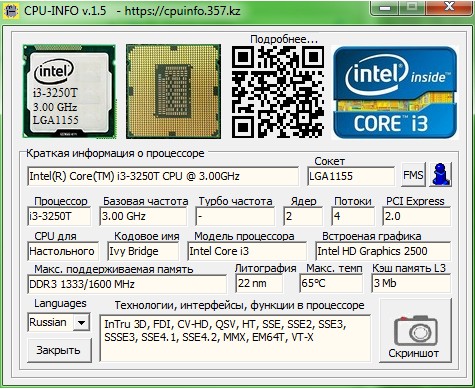475x389 pixels.
Task: Click the technologies text box
Action: pos(235,338)
